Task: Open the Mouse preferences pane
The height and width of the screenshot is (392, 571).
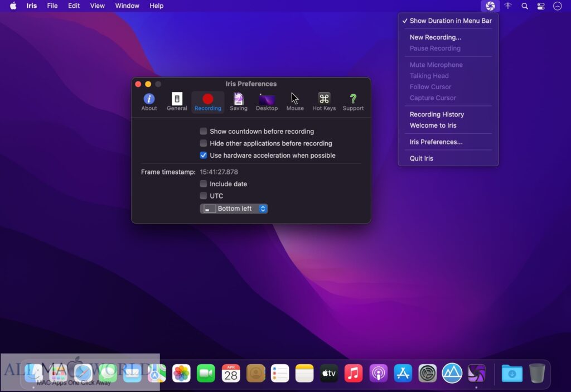Action: tap(295, 101)
